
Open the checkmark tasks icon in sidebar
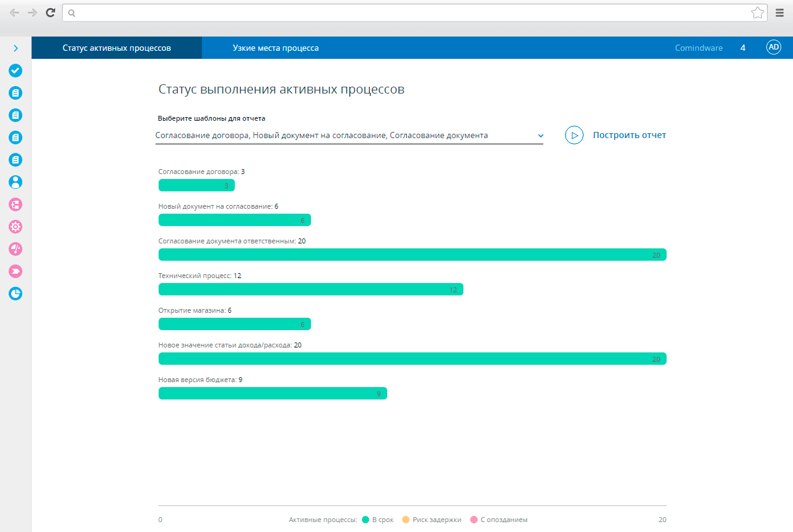click(x=15, y=71)
